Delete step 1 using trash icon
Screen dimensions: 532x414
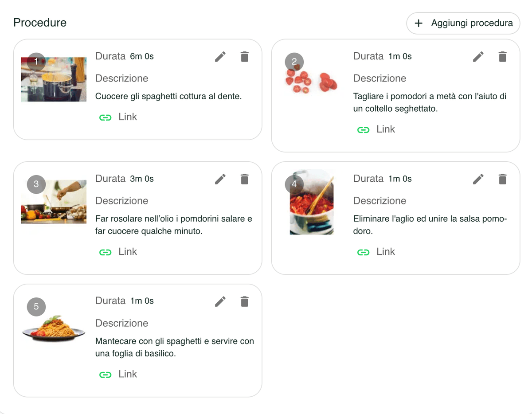click(244, 57)
